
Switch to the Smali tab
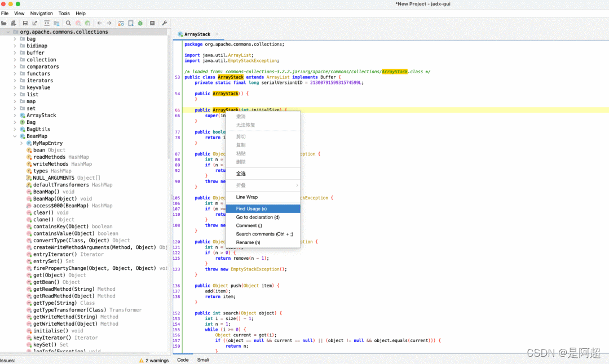coord(203,360)
